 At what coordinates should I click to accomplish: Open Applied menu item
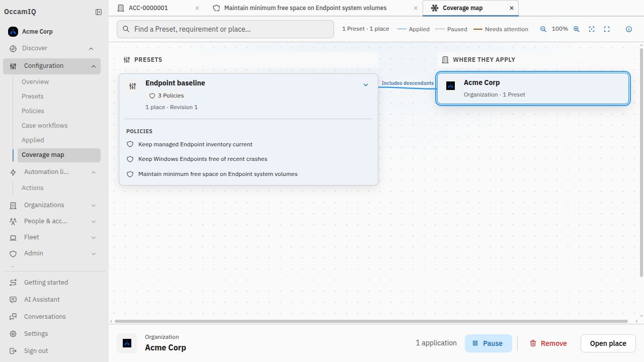coord(33,140)
